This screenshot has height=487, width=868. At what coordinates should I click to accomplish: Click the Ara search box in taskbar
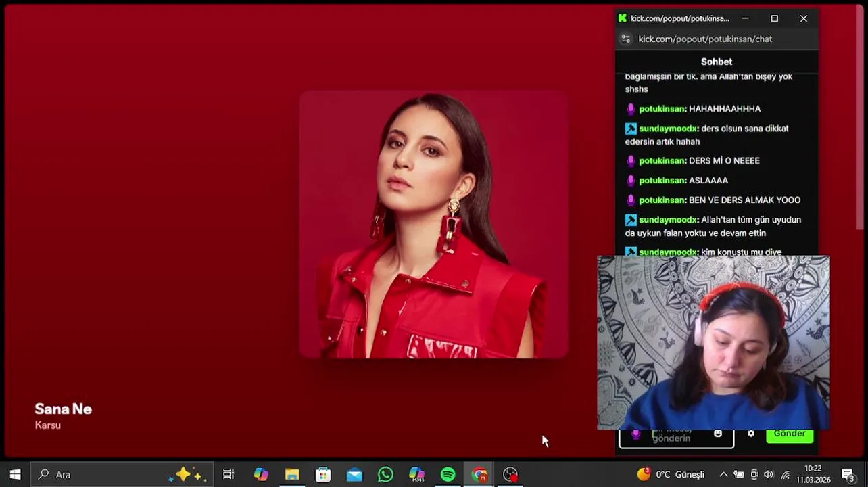(122, 474)
